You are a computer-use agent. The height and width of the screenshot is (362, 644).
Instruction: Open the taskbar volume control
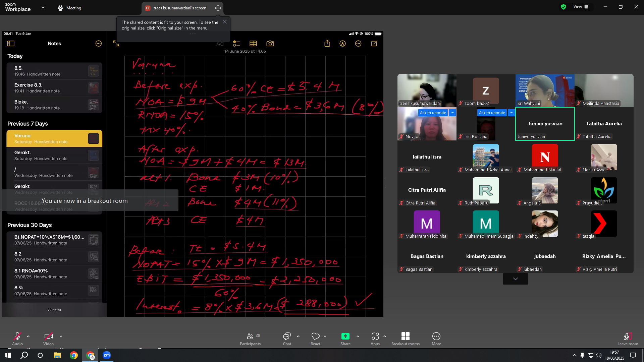[599, 355]
